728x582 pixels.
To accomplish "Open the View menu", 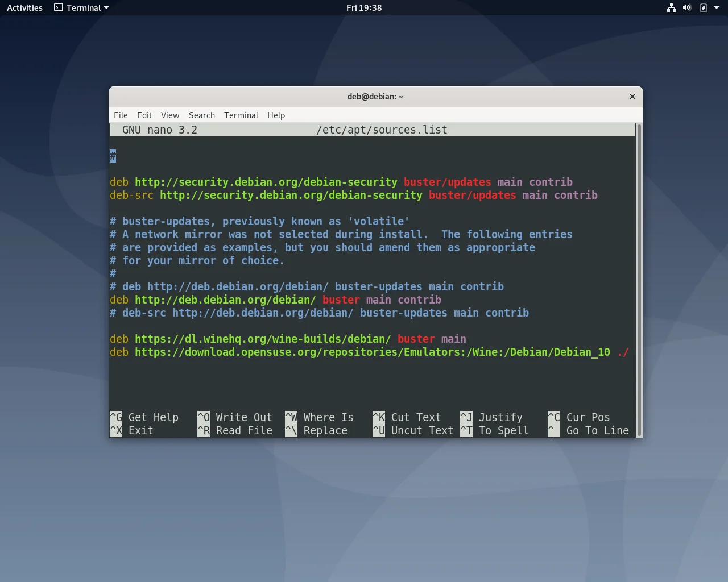I will [169, 115].
